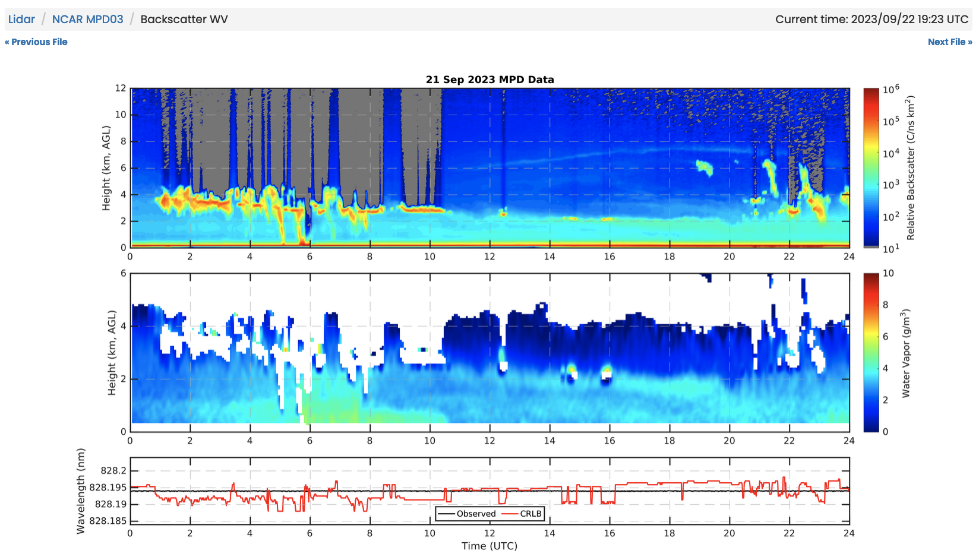Go to the Previous File

[36, 42]
